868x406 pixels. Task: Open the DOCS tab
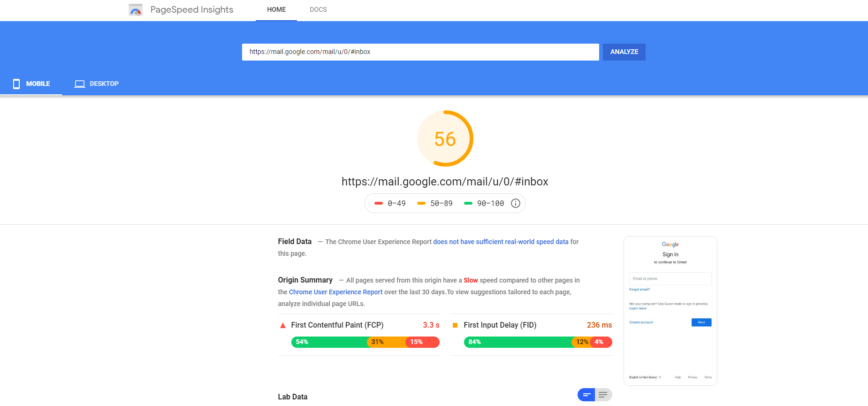click(x=318, y=10)
